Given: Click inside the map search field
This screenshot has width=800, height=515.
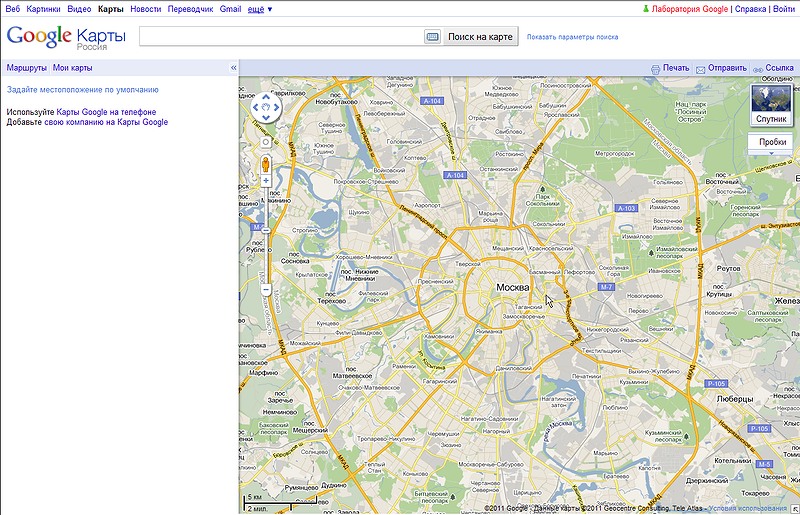Looking at the screenshot, I should pos(280,37).
